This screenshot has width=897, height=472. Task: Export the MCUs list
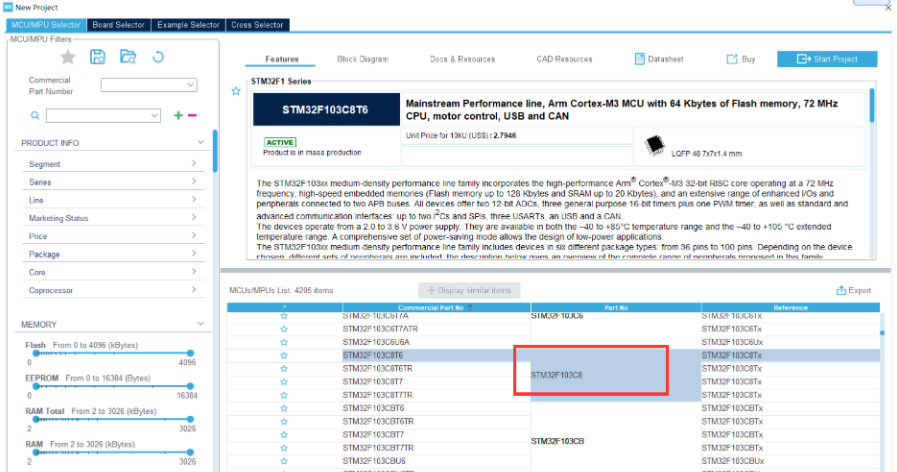click(854, 291)
